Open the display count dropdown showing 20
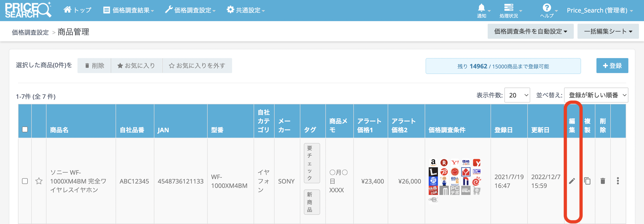The height and width of the screenshot is (224, 644). coord(517,95)
